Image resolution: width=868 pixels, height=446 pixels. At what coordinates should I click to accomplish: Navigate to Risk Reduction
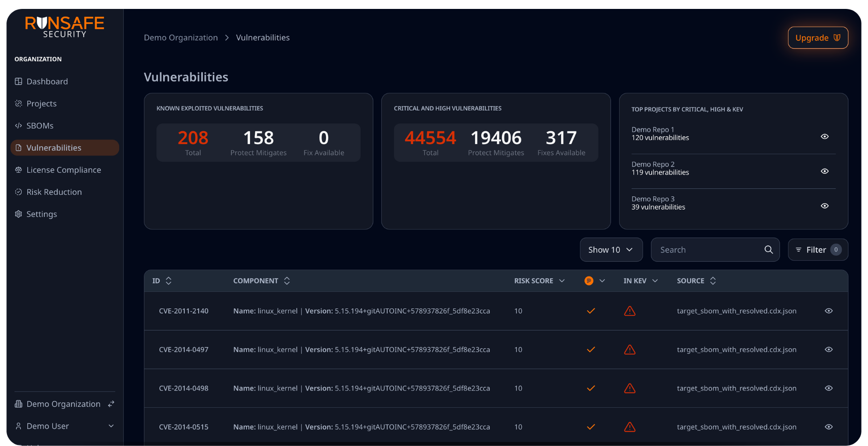64,192
